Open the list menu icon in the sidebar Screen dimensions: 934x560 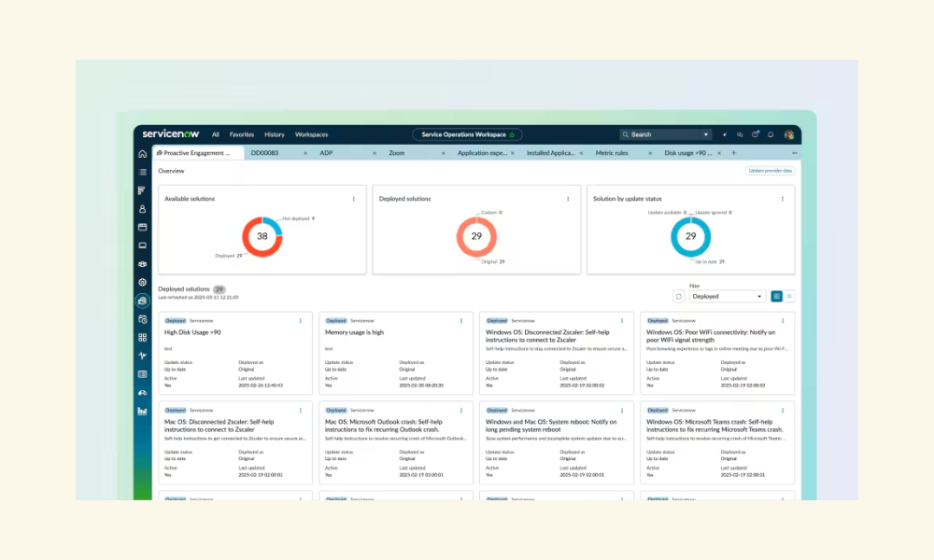(142, 172)
